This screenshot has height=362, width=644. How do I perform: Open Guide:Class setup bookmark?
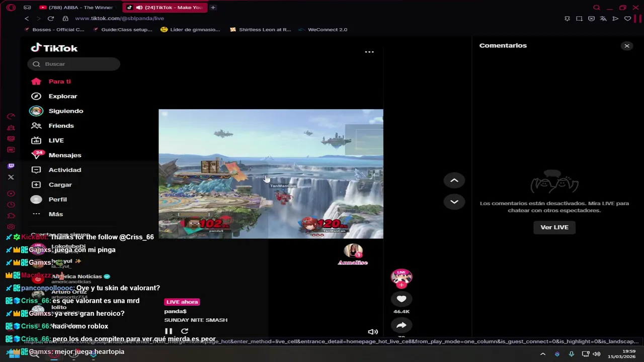[x=122, y=30]
